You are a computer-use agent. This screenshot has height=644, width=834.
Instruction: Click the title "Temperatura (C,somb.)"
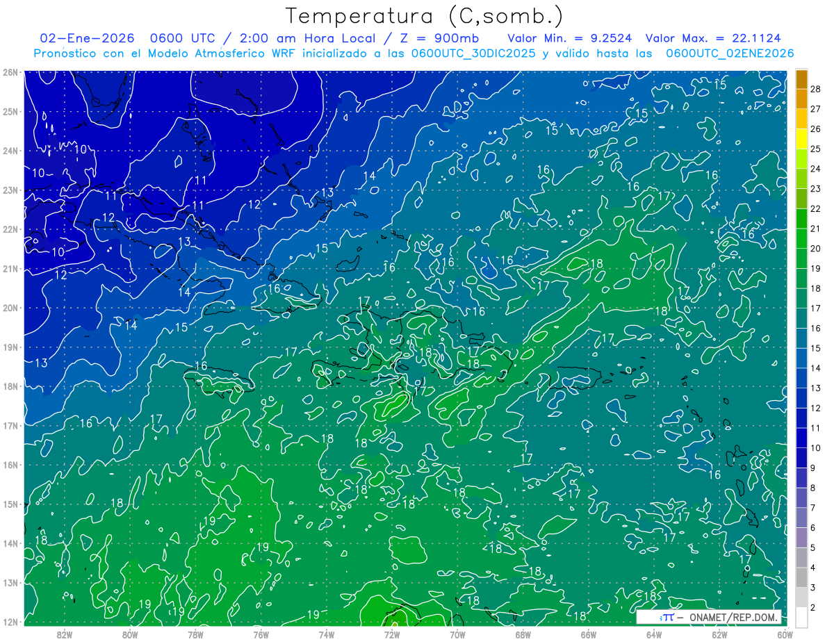click(425, 16)
